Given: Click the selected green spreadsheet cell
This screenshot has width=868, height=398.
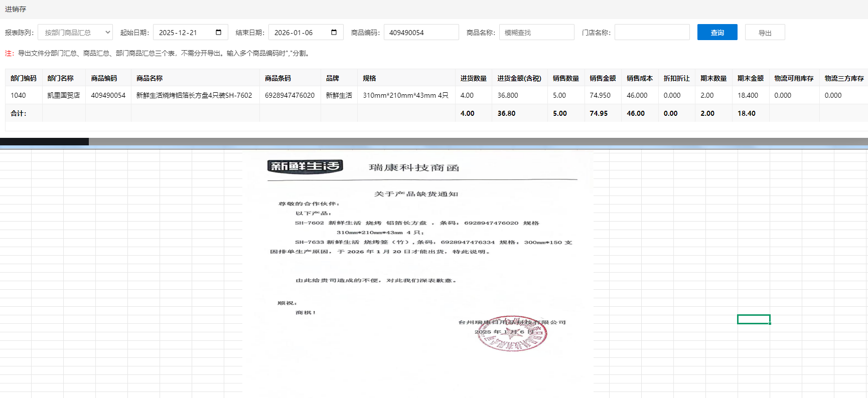Looking at the screenshot, I should pos(753,319).
